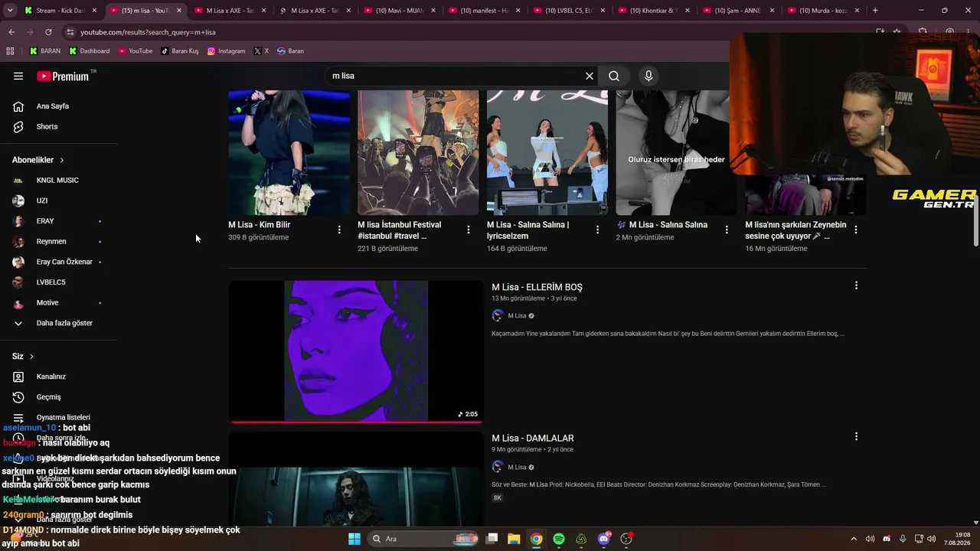Open the KNGL MUSIC subscription
The width and height of the screenshot is (980, 551).
pos(58,181)
